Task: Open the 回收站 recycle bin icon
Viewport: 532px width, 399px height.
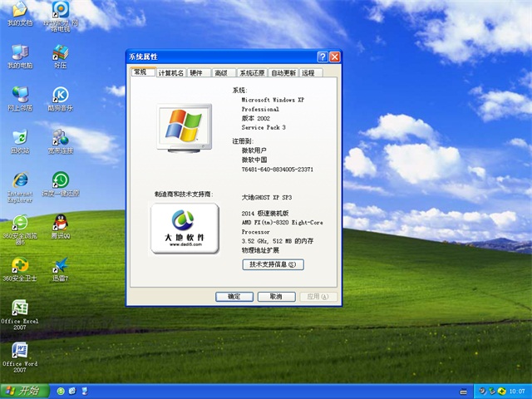Action: 18,138
